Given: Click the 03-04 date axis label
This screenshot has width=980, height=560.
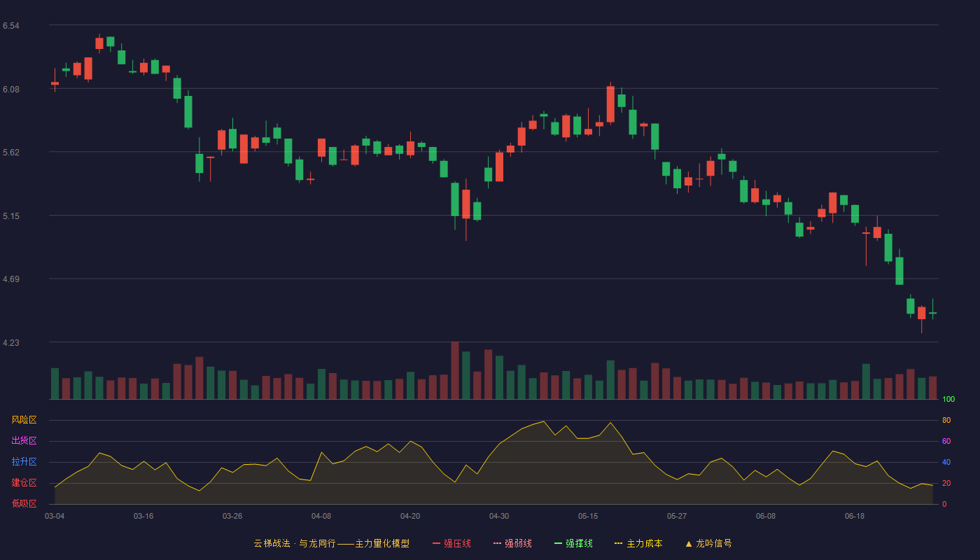Looking at the screenshot, I should [x=55, y=516].
